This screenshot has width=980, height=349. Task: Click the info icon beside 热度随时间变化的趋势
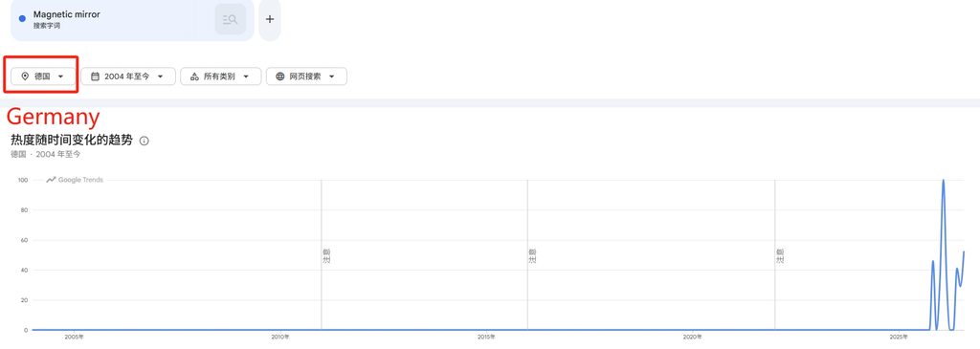145,142
